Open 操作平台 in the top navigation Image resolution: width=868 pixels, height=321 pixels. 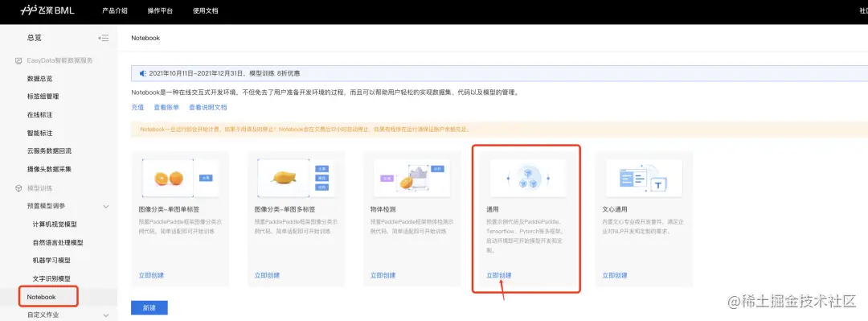160,11
